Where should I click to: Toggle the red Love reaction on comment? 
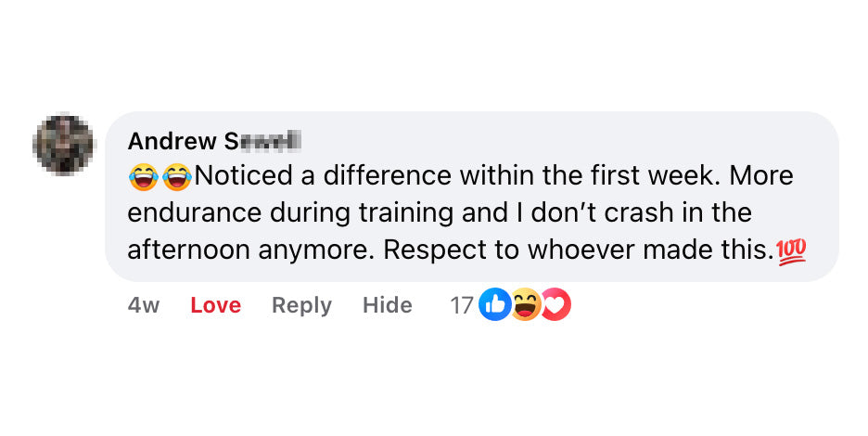(215, 305)
